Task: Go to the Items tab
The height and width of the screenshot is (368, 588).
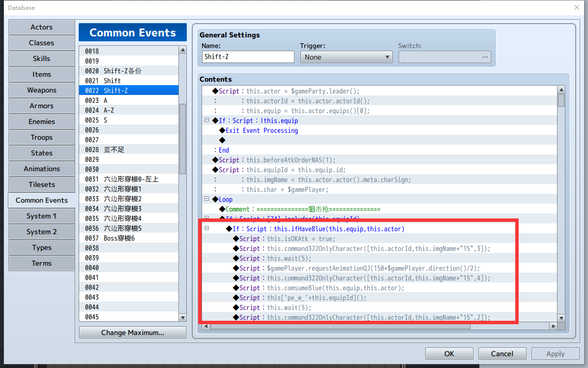Action: (x=42, y=74)
